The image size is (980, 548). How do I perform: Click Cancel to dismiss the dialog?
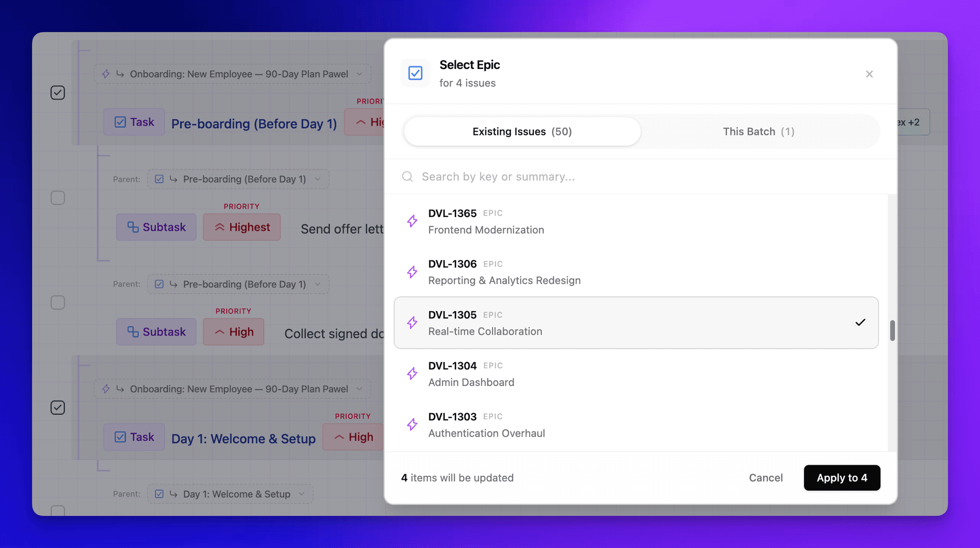pos(766,478)
